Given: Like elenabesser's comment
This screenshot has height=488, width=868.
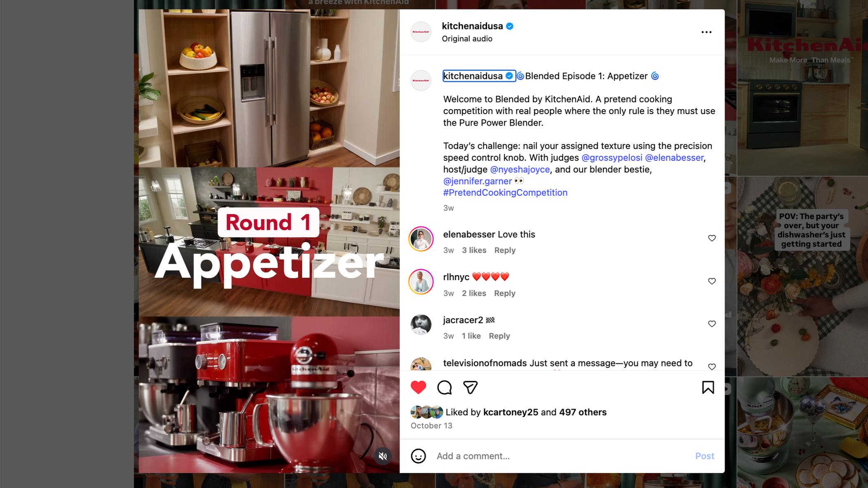Looking at the screenshot, I should click(712, 238).
